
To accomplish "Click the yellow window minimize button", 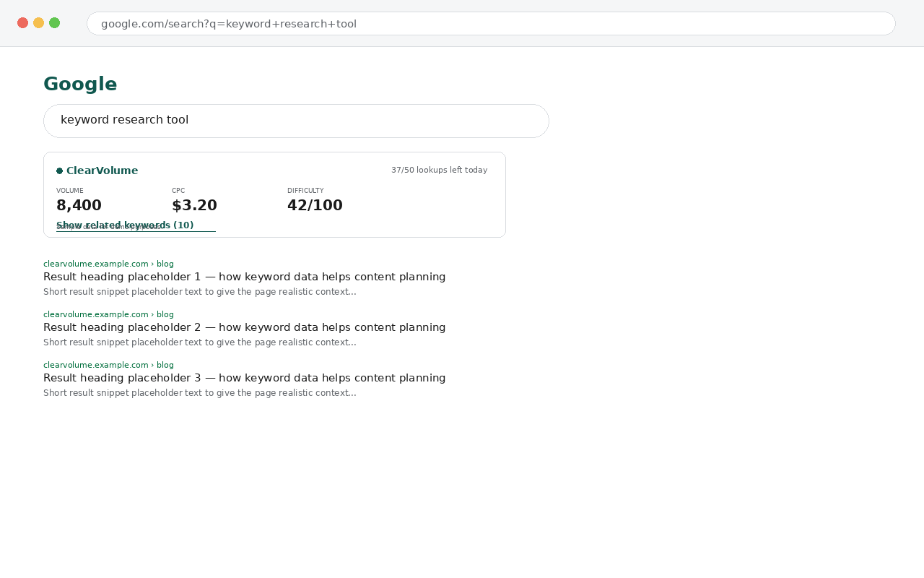I will click(x=38, y=23).
